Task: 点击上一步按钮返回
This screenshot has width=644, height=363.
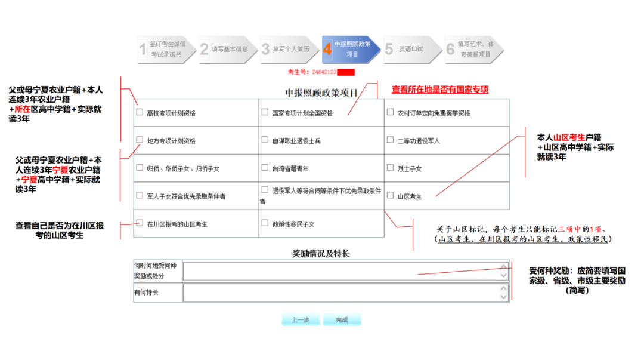Action: (x=301, y=319)
